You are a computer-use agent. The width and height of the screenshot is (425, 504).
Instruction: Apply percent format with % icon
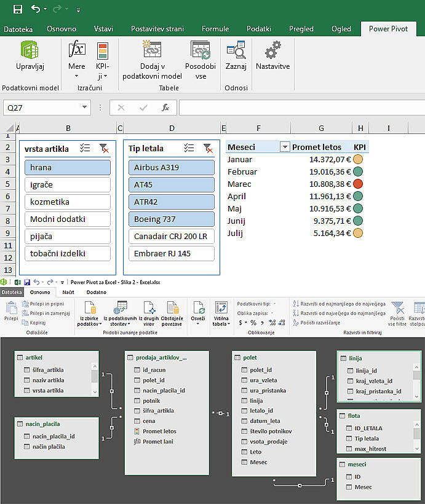253,323
